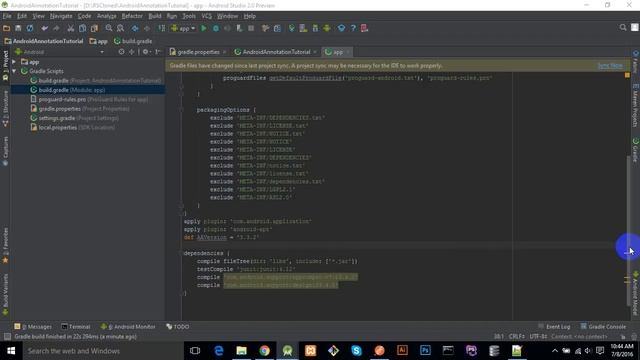Open the Gradle Console
Screen dimensions: 640x360
click(x=603, y=327)
